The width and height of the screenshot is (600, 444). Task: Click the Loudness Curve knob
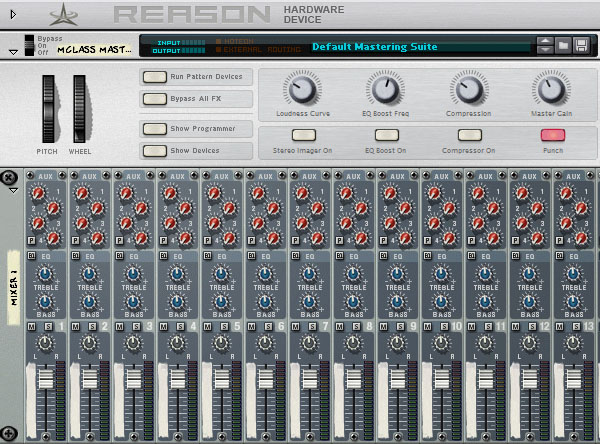pos(302,89)
